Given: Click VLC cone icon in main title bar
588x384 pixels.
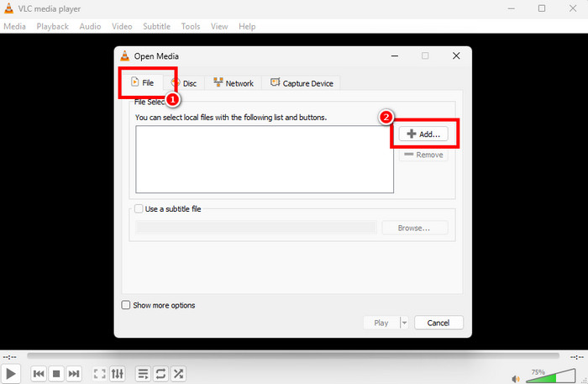Looking at the screenshot, I should click(8, 8).
